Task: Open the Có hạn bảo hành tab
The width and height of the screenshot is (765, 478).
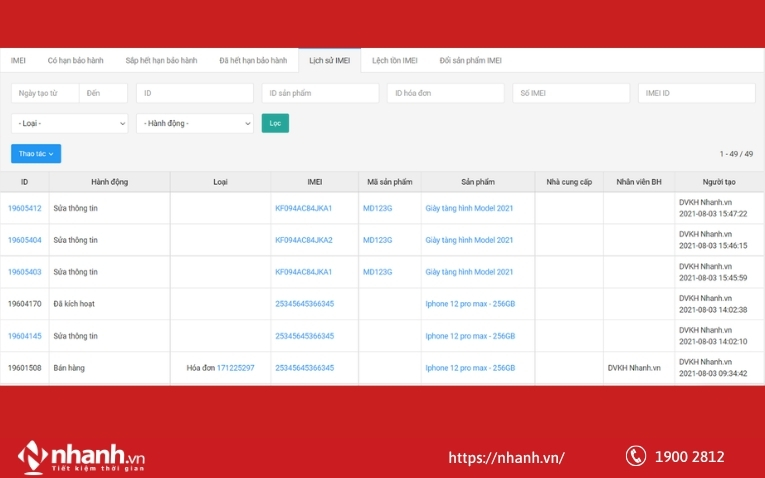Action: click(76, 61)
